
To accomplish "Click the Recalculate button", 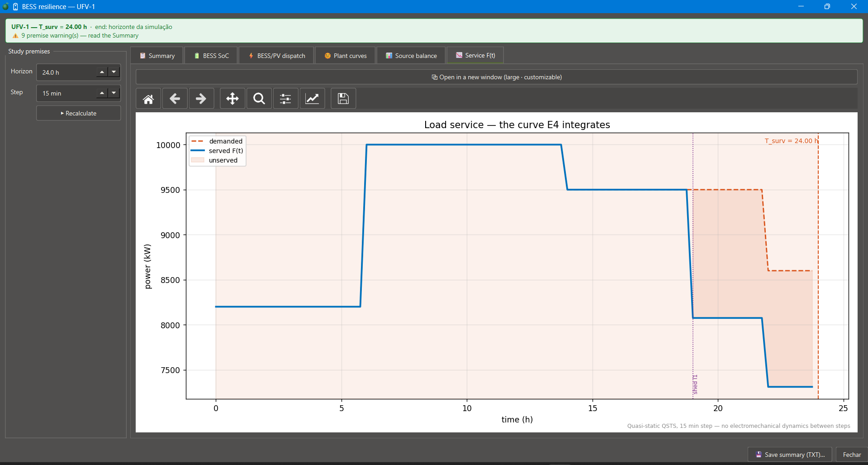I will [x=78, y=113].
